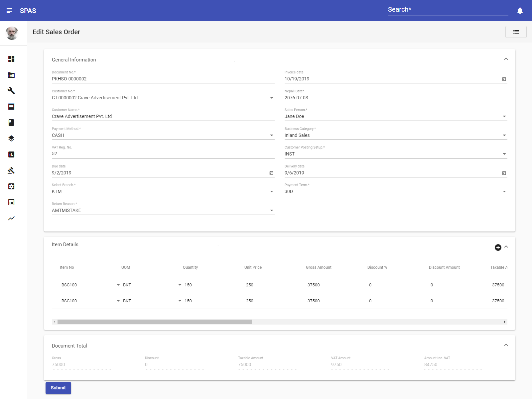Viewport: 532px width, 399px height.
Task: Click the Submit button
Action: (x=58, y=388)
